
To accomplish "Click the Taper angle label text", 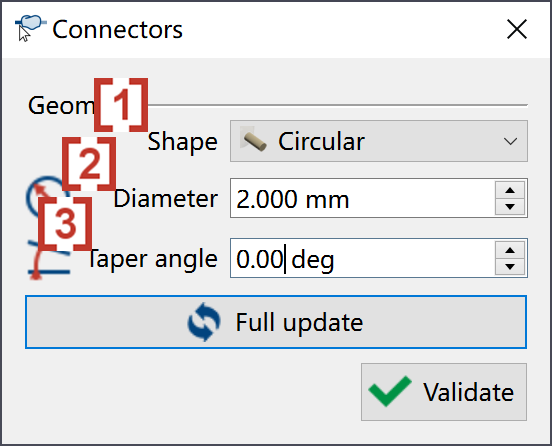I will (152, 259).
